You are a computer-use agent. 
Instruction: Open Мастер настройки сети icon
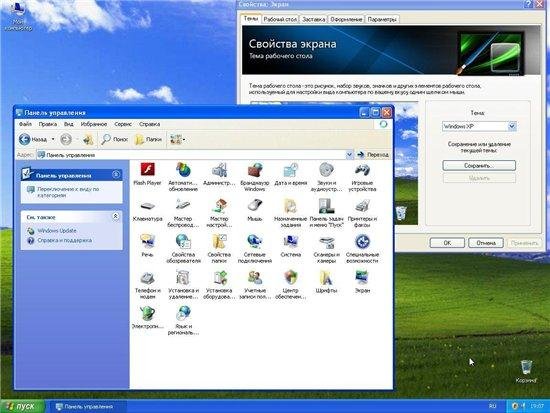pos(219,213)
